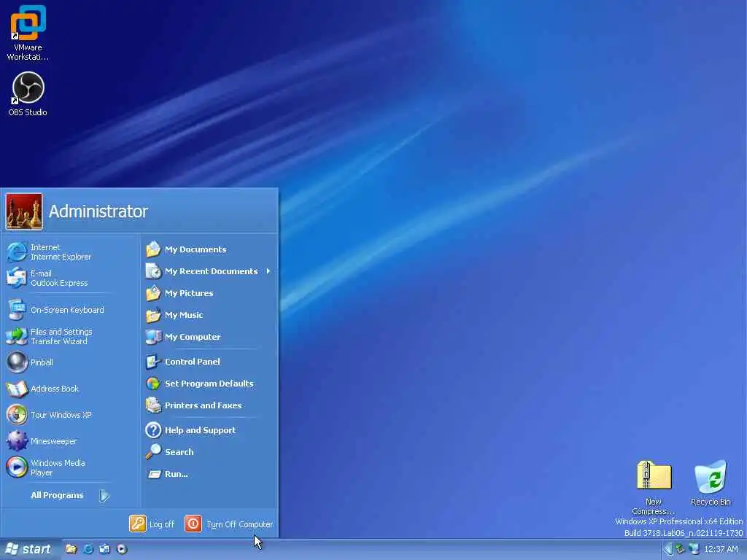747x560 pixels.
Task: Open Outlook Express from Quick Launch
Action: (x=105, y=549)
